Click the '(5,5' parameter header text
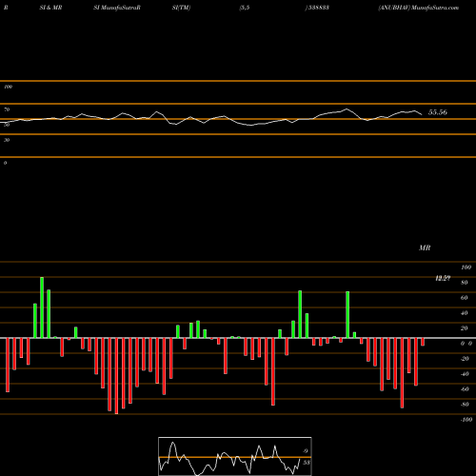This screenshot has width=476, height=476. tap(245, 8)
